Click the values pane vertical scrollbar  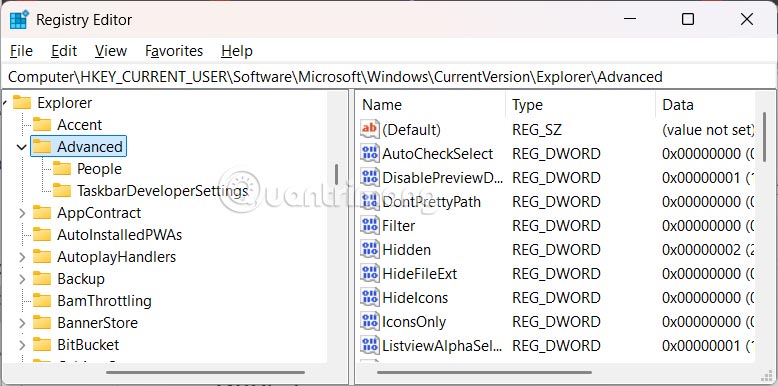pos(764,136)
